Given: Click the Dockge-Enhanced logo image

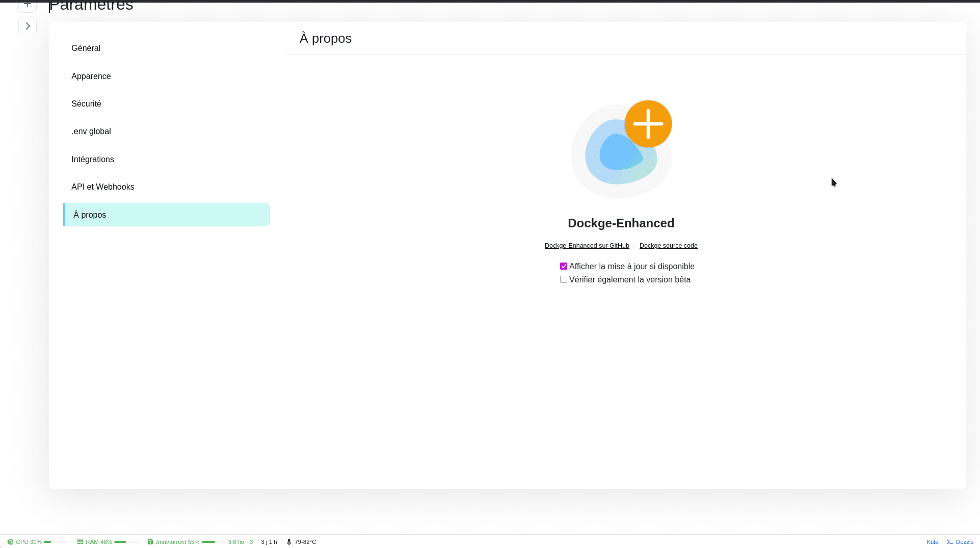Looking at the screenshot, I should click(621, 149).
